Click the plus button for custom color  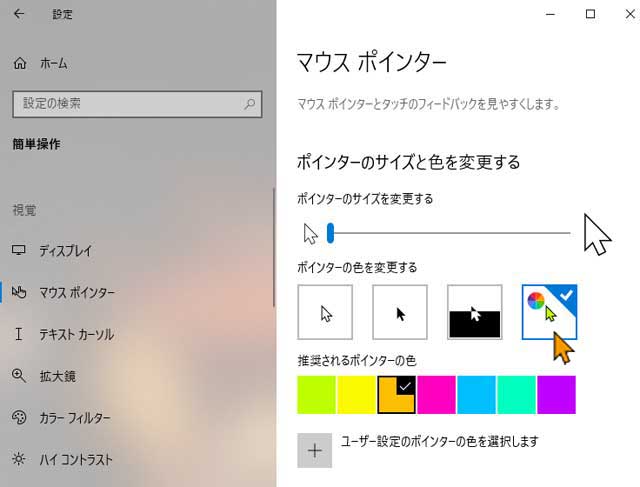pyautogui.click(x=315, y=450)
